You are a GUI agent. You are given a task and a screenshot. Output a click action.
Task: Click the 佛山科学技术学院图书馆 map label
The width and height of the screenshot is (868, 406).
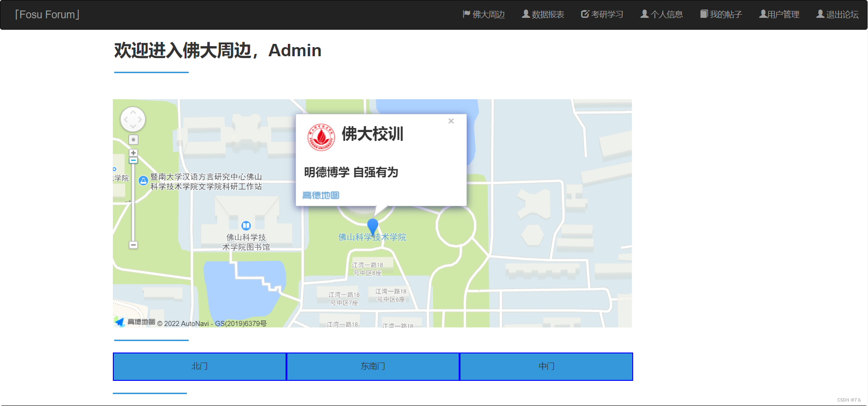pos(246,242)
